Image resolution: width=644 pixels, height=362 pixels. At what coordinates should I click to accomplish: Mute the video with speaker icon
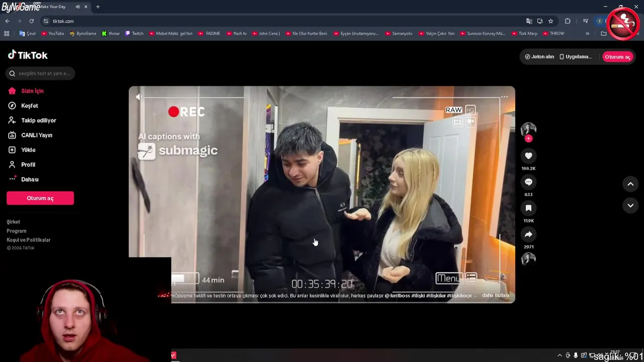138,97
